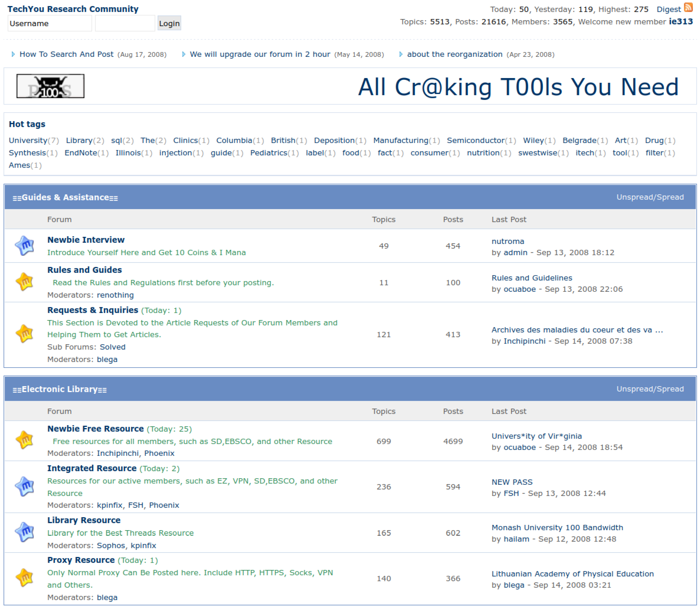Screen dimensions: 700x608
Task: Click the Username input field
Action: pos(50,23)
